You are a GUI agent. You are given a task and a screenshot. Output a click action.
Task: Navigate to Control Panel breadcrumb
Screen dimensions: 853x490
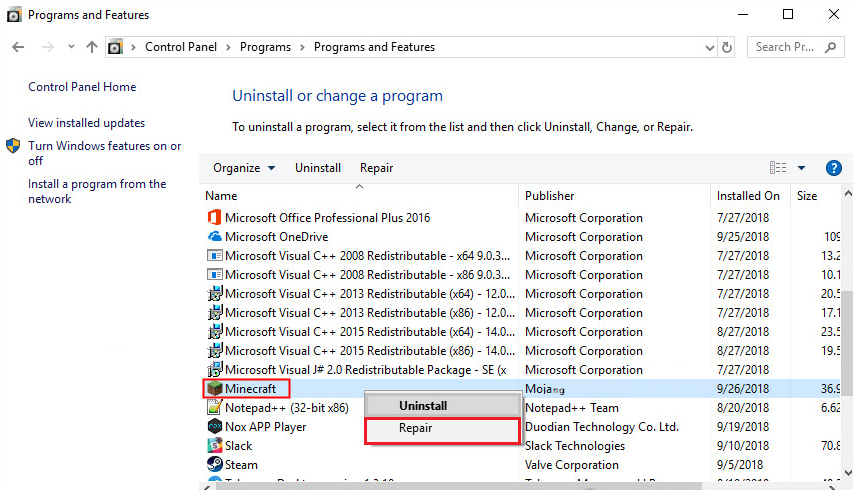pyautogui.click(x=181, y=47)
